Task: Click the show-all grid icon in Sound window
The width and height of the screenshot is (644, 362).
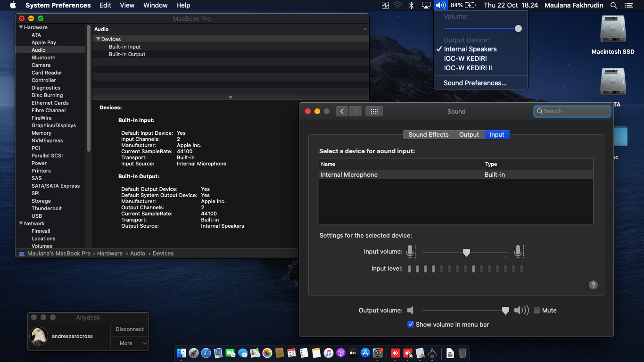Action: [x=374, y=111]
